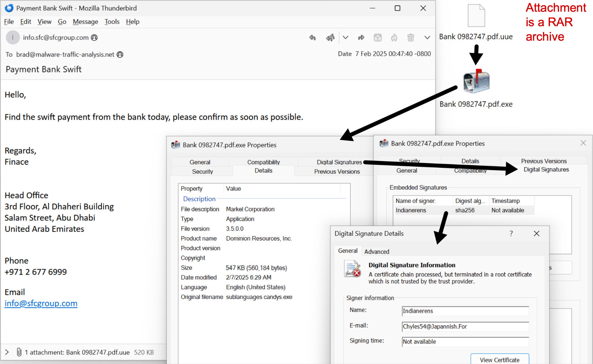Open the File menu
Image resolution: width=593 pixels, height=364 pixels.
9,22
